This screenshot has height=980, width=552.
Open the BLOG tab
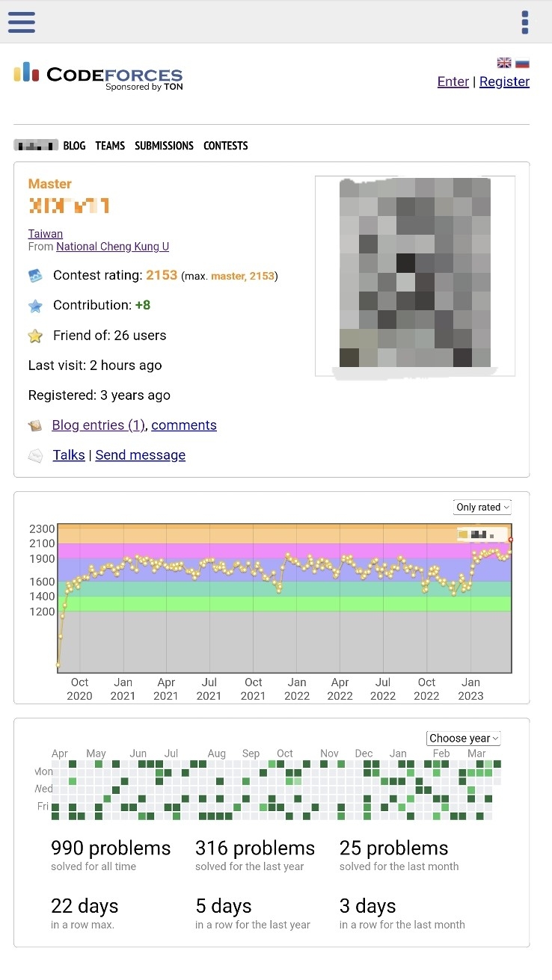click(x=74, y=146)
